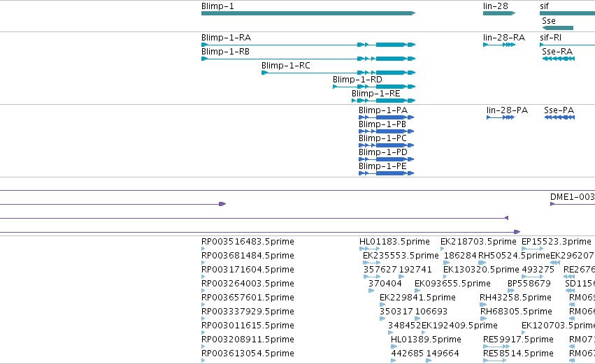Click the 493275 feature label
The width and height of the screenshot is (595, 364).
click(538, 270)
